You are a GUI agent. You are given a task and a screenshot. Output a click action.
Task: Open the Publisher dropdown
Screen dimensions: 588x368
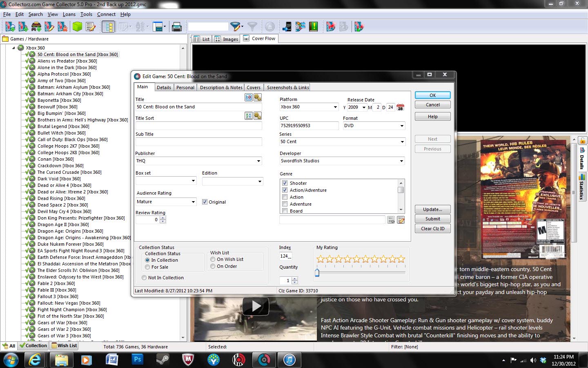click(258, 161)
